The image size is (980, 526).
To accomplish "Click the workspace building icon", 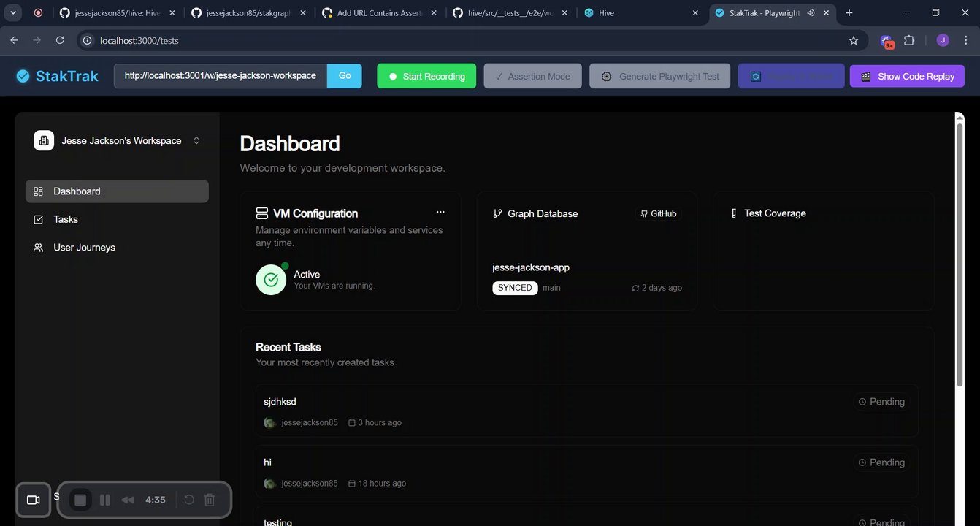I will click(x=44, y=140).
